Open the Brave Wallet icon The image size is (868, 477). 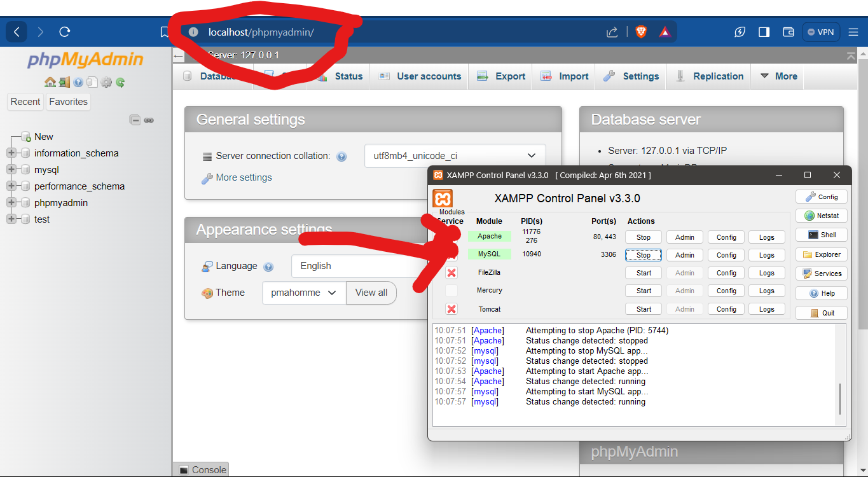point(789,32)
